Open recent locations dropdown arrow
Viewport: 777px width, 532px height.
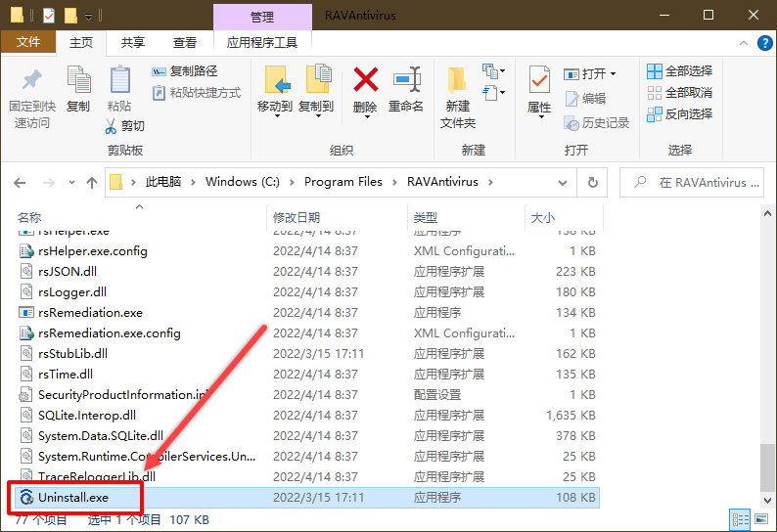tap(71, 183)
